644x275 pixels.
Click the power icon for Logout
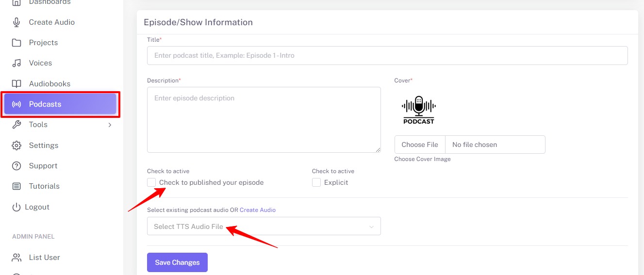(x=17, y=207)
